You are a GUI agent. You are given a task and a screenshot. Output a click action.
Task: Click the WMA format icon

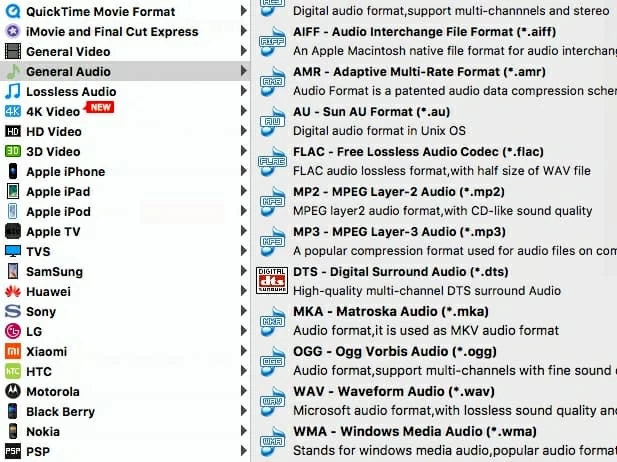click(x=272, y=440)
